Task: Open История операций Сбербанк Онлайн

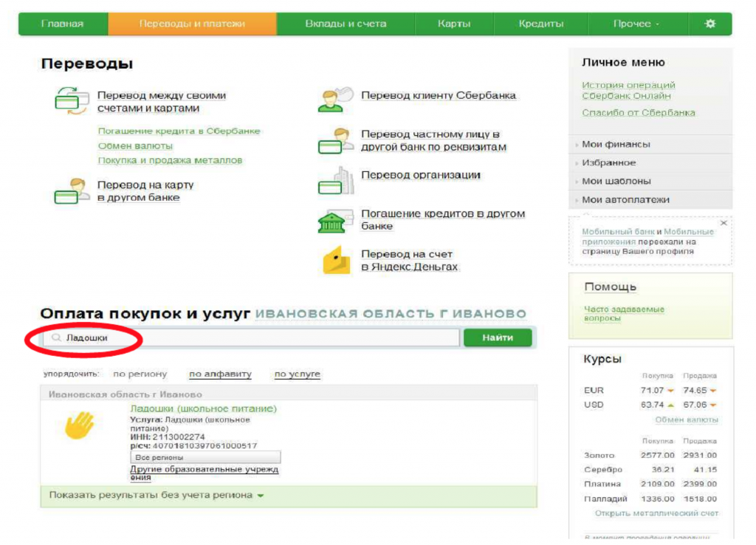Action: tap(628, 90)
